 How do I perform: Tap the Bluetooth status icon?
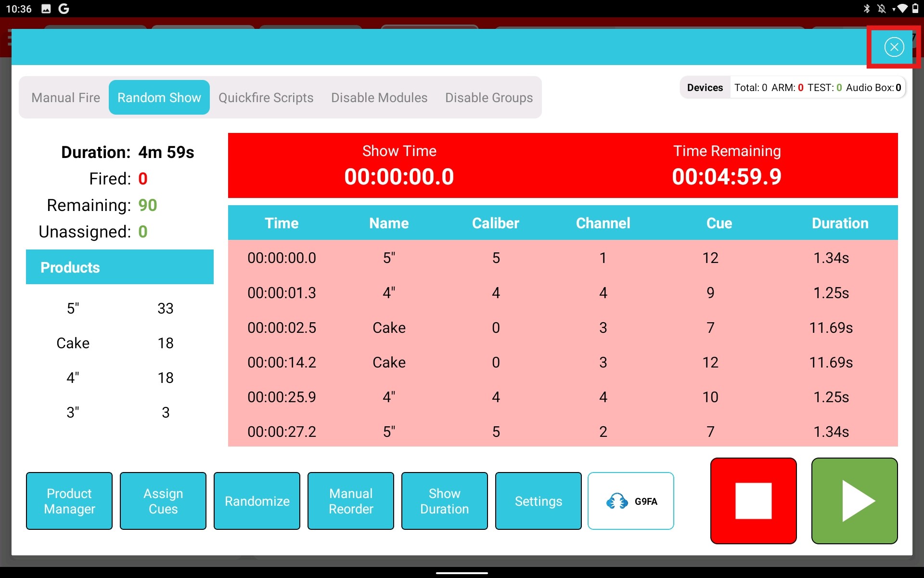click(x=866, y=9)
